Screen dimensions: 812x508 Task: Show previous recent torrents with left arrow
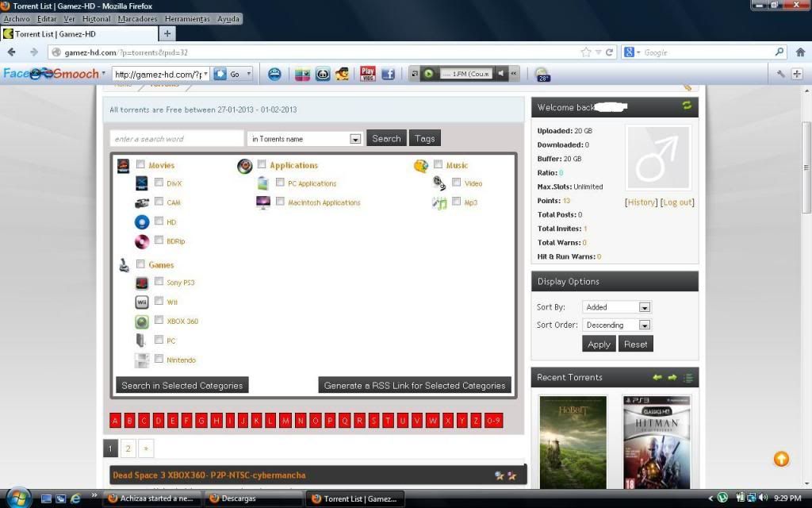click(x=657, y=377)
